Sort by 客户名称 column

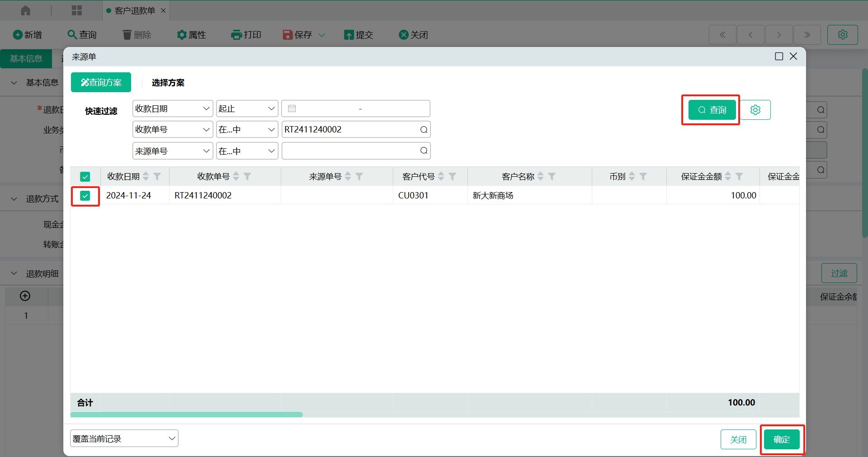click(x=541, y=176)
